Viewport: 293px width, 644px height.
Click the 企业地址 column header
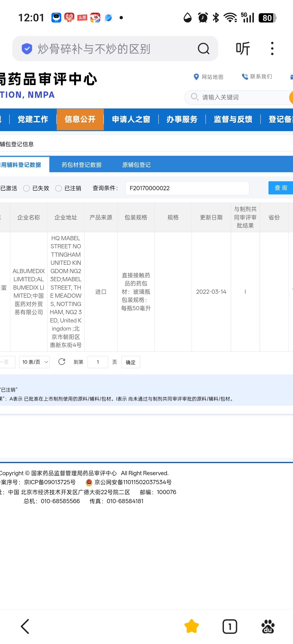coord(66,217)
